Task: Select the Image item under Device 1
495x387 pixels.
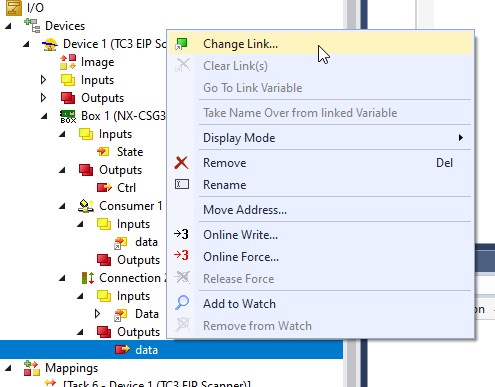Action: 97,62
